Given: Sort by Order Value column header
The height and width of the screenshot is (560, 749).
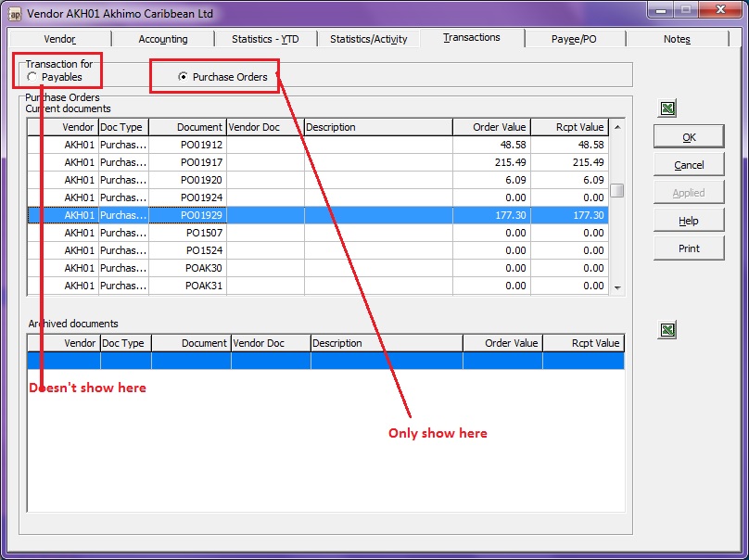Looking at the screenshot, I should coord(491,127).
